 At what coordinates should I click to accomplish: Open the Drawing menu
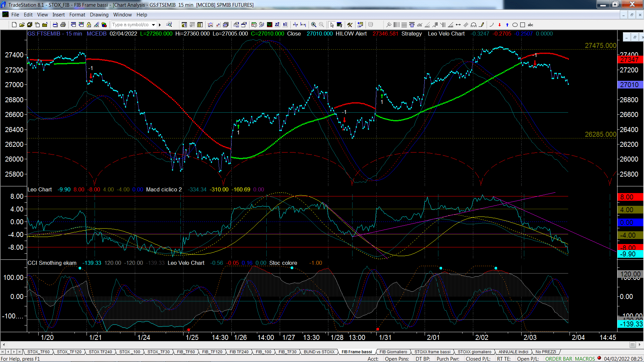click(99, 15)
